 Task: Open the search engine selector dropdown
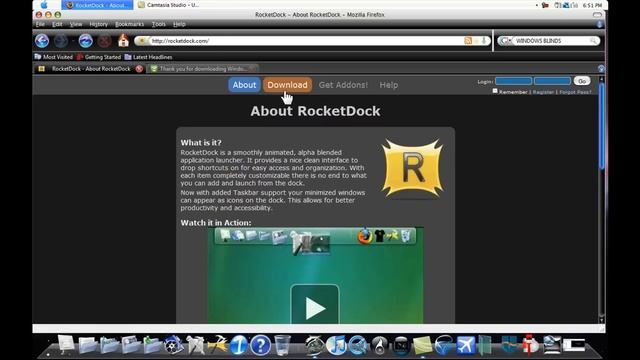[505, 41]
